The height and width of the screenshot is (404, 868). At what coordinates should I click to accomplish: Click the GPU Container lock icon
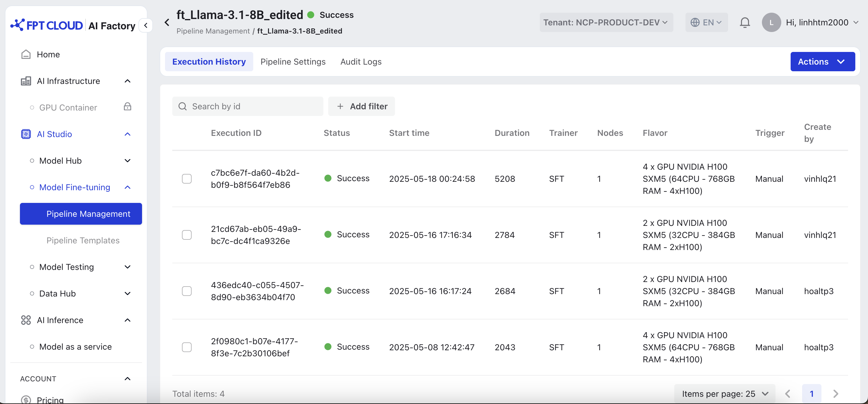(127, 107)
